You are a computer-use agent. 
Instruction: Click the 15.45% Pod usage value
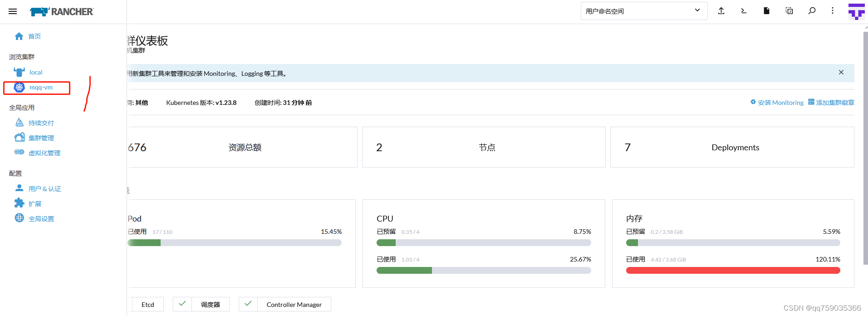pos(331,232)
